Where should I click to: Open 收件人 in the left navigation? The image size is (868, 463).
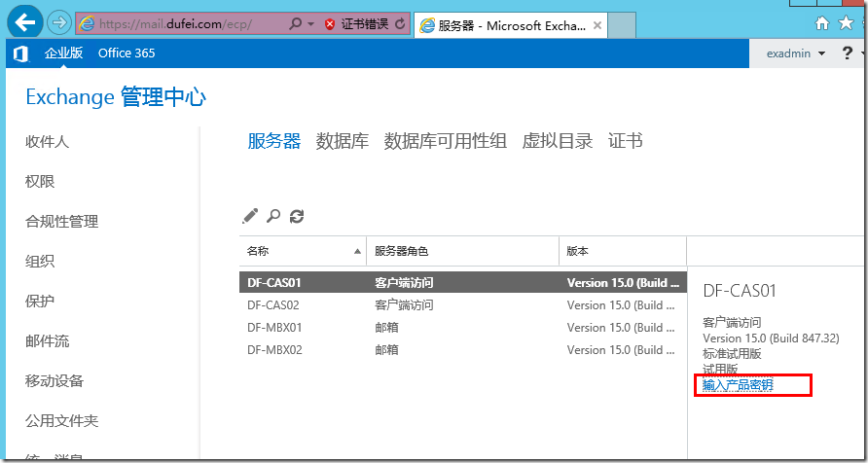pyautogui.click(x=47, y=142)
